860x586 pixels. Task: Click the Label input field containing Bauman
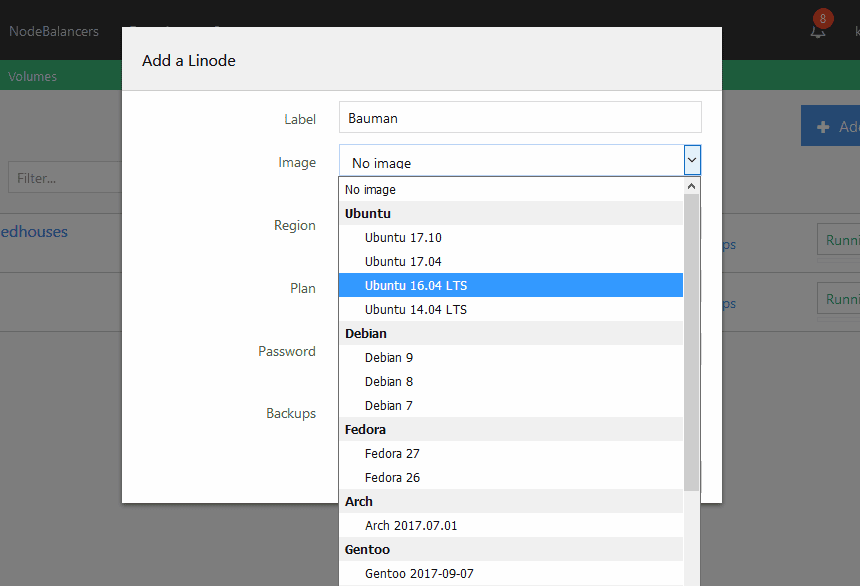click(x=520, y=117)
